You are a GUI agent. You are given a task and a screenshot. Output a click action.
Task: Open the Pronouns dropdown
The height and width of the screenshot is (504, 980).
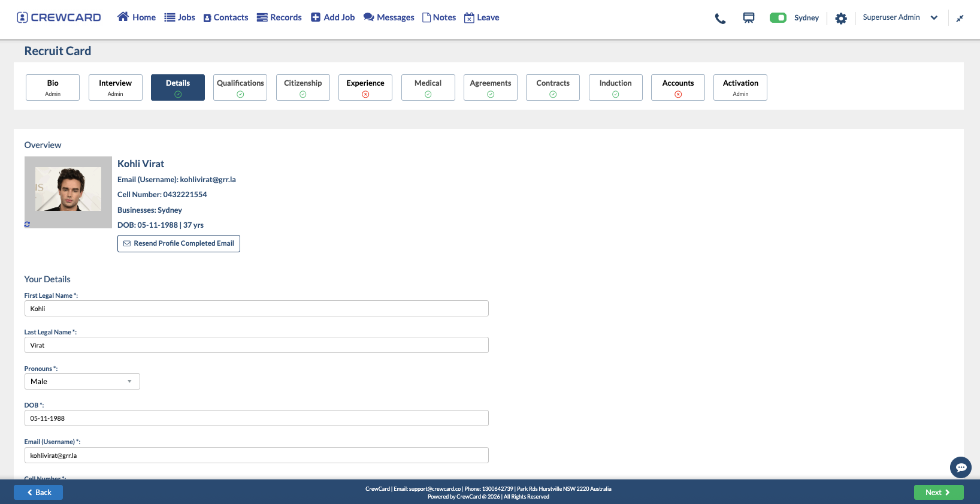[82, 382]
